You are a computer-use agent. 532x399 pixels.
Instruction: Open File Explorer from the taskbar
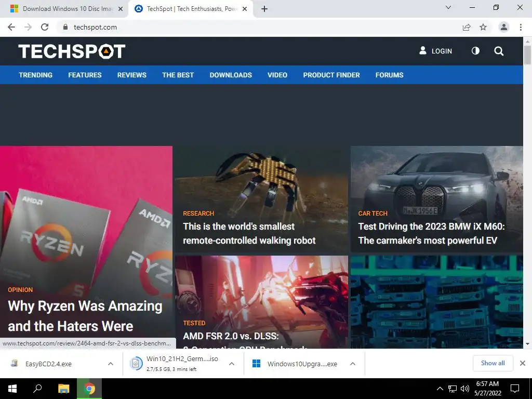click(63, 389)
